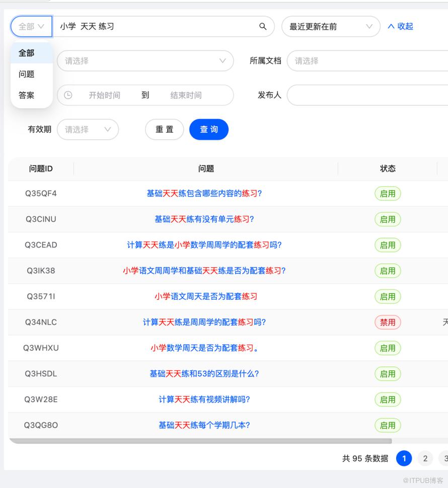
Task: Open question 基础天天练包含哪些内容的练习?
Action: point(204,194)
